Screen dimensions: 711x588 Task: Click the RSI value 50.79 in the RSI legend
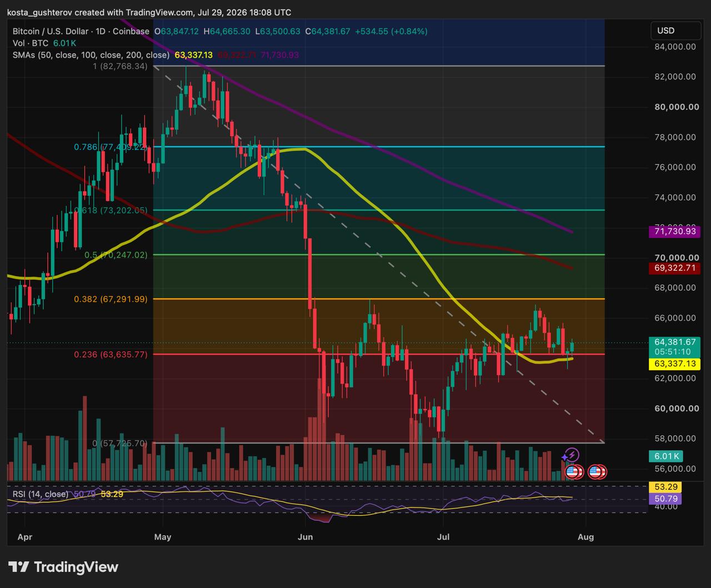(84, 494)
